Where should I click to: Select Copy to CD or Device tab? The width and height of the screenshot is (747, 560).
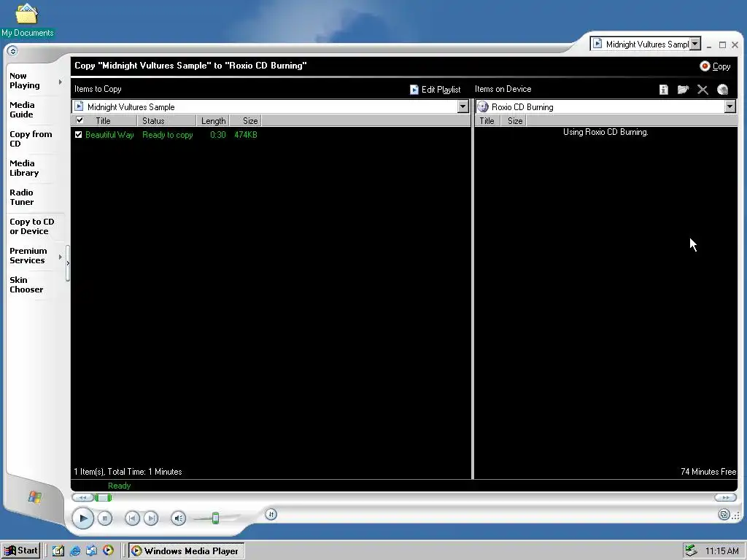click(32, 226)
